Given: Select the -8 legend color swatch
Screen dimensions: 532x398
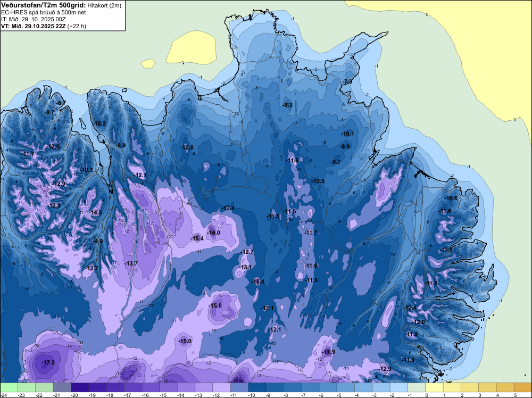Looking at the screenshot, I should pyautogui.click(x=292, y=387).
